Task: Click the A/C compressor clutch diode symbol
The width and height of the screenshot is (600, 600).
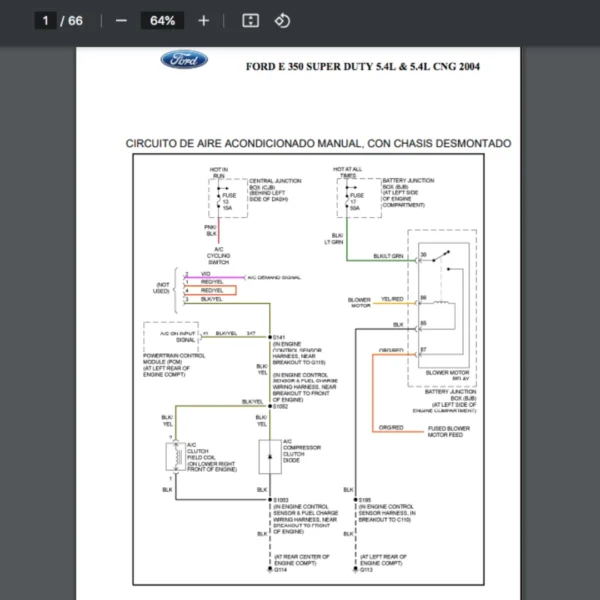Action: [268, 459]
